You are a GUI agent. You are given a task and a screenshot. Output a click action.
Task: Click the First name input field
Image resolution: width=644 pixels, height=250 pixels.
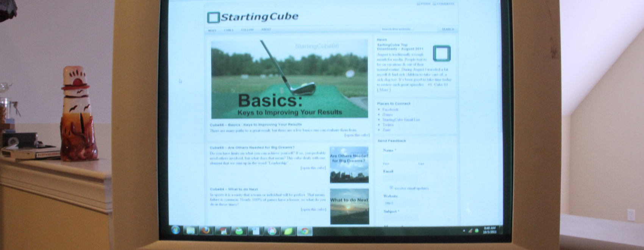point(400,157)
